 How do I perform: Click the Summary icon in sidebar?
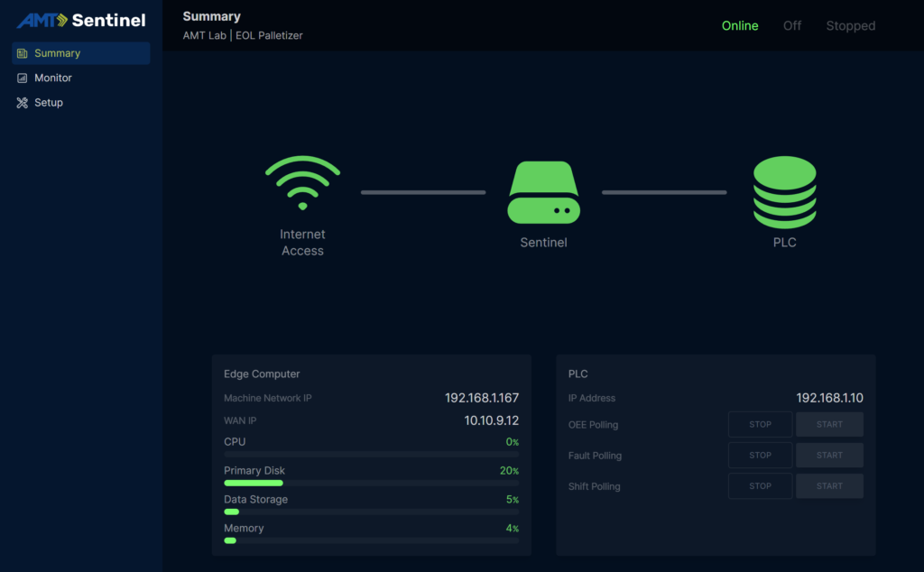(x=23, y=53)
